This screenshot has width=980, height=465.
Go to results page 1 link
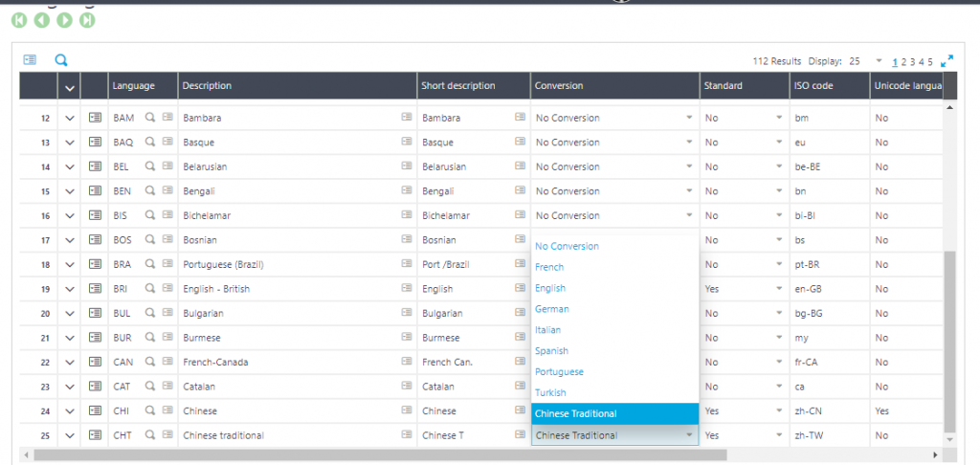(x=895, y=61)
